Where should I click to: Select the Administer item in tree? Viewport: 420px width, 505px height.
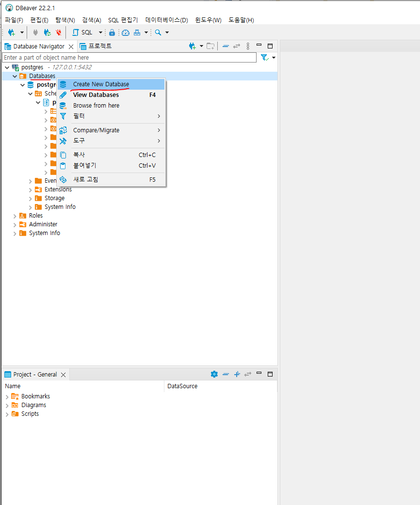point(43,224)
